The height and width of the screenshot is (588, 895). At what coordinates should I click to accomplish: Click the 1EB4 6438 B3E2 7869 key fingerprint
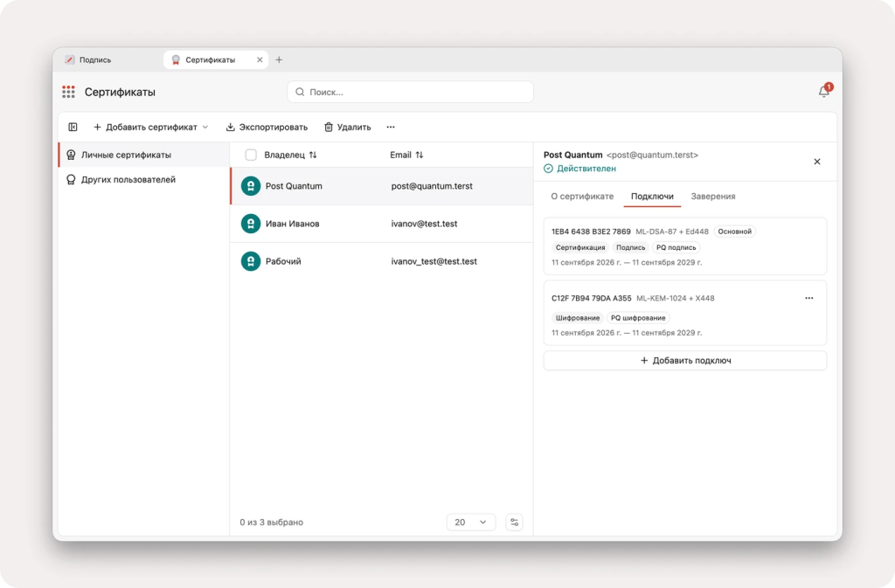coord(591,232)
